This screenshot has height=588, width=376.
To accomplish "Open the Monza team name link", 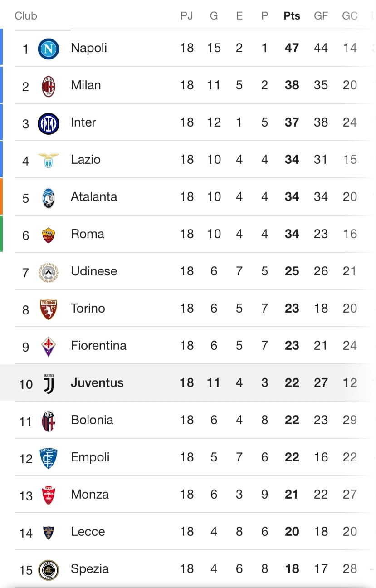I will click(89, 494).
